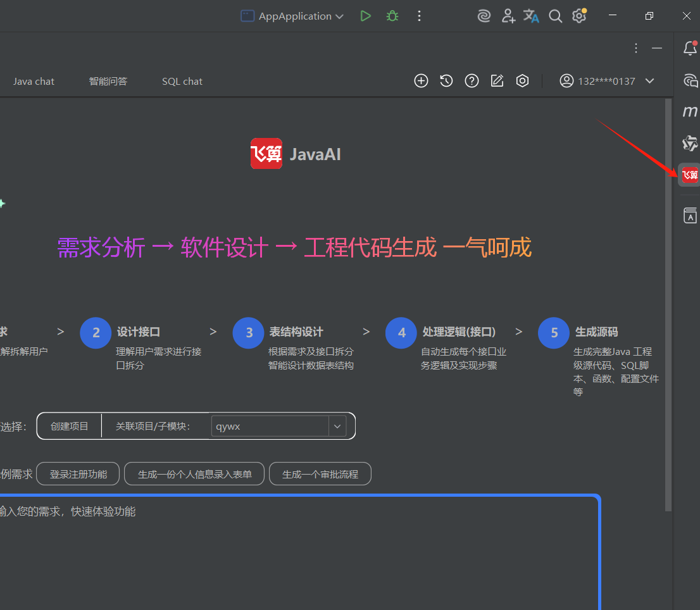The image size is (700, 610).
Task: Switch to the 智能问答 tab
Action: pos(108,81)
